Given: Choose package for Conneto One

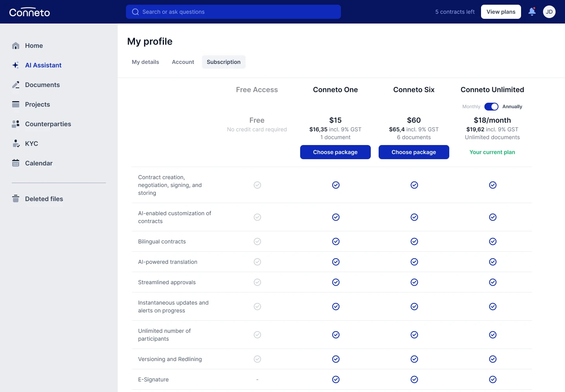Looking at the screenshot, I should pos(335,152).
